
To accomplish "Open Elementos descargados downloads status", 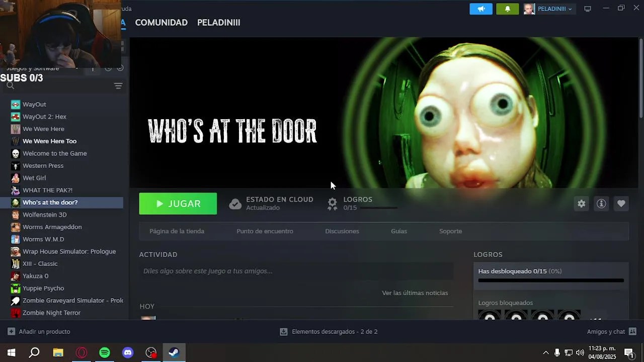I will 329,332.
